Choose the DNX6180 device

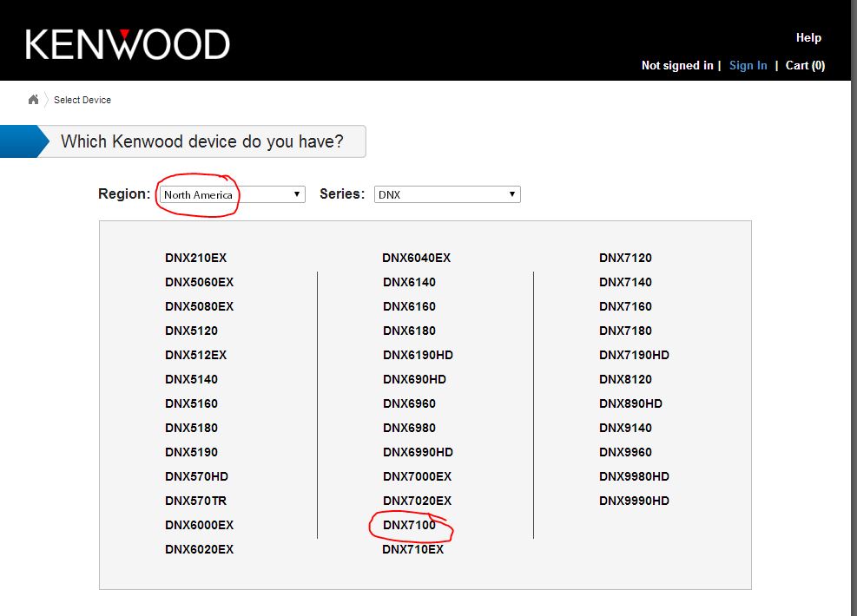409,331
